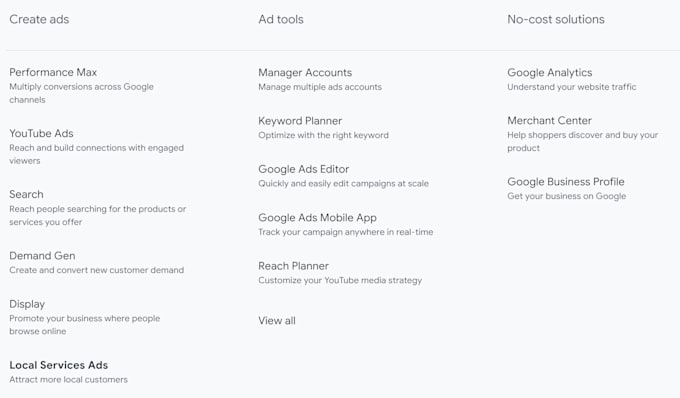Select the Ad tools column heading

[x=281, y=19]
